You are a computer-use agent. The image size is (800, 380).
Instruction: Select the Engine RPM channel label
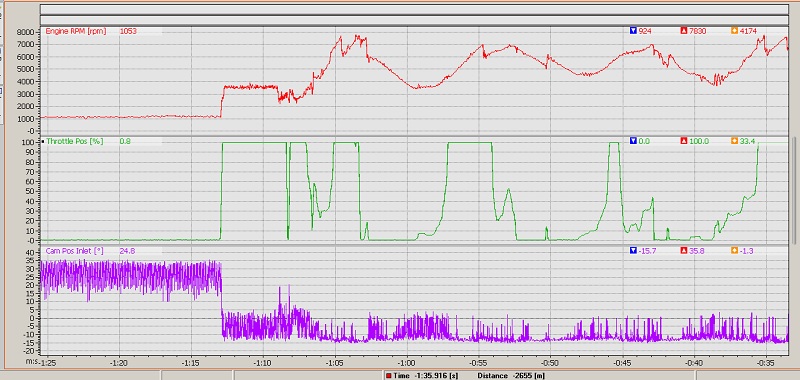[x=76, y=31]
